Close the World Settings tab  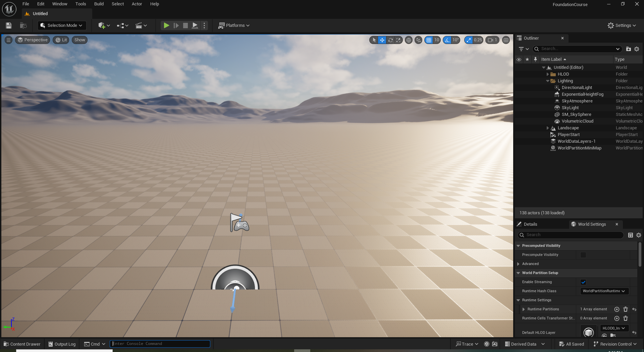[x=616, y=224]
